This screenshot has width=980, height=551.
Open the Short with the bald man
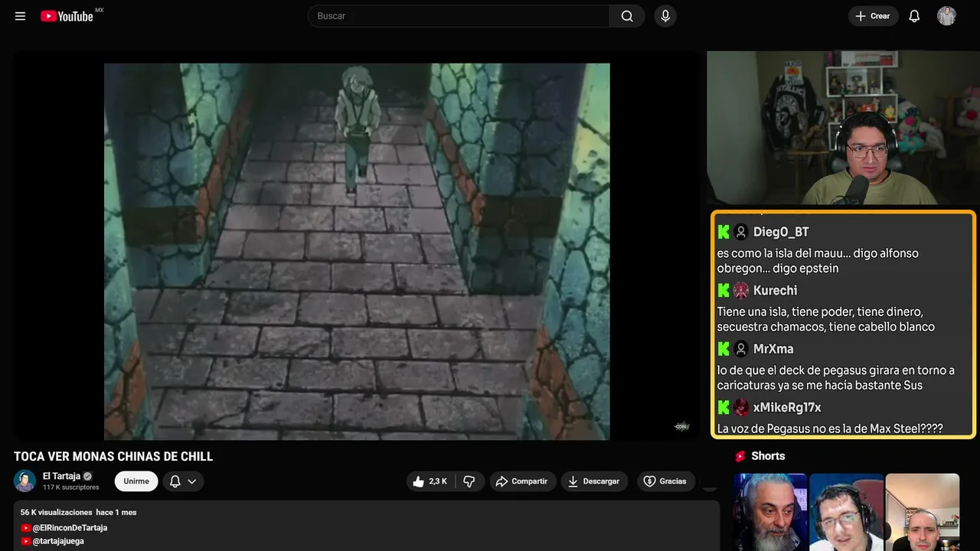pos(922,512)
